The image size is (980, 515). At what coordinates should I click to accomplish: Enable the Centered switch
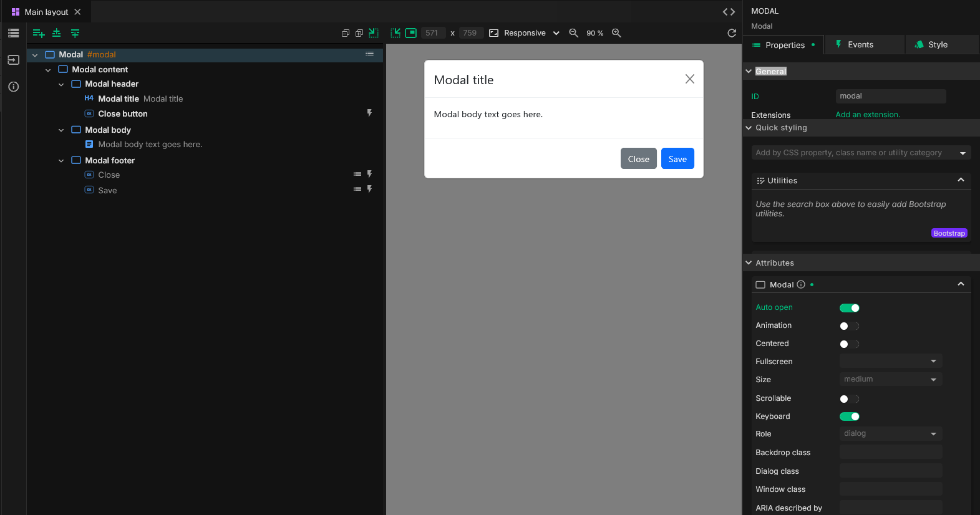[x=850, y=344]
